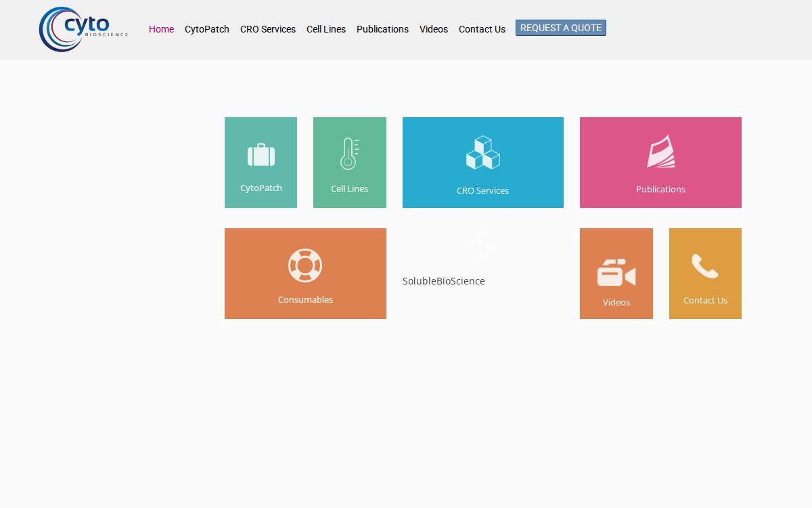Image resolution: width=812 pixels, height=508 pixels.
Task: Click the Videos label on orange tile
Action: pyautogui.click(x=616, y=302)
